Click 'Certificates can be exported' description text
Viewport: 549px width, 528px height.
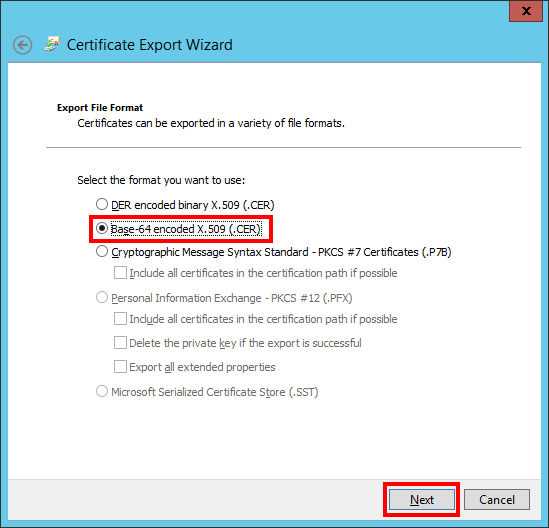(x=211, y=123)
